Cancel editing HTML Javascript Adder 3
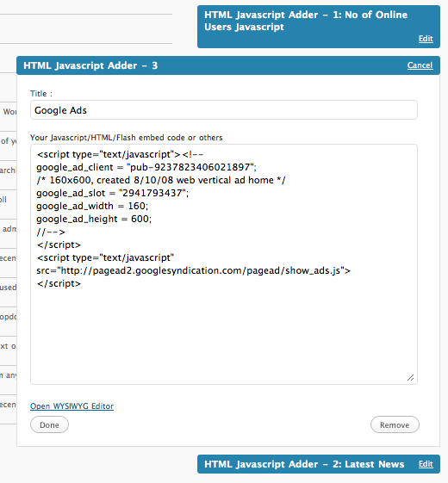This screenshot has height=483, width=448. tap(420, 65)
